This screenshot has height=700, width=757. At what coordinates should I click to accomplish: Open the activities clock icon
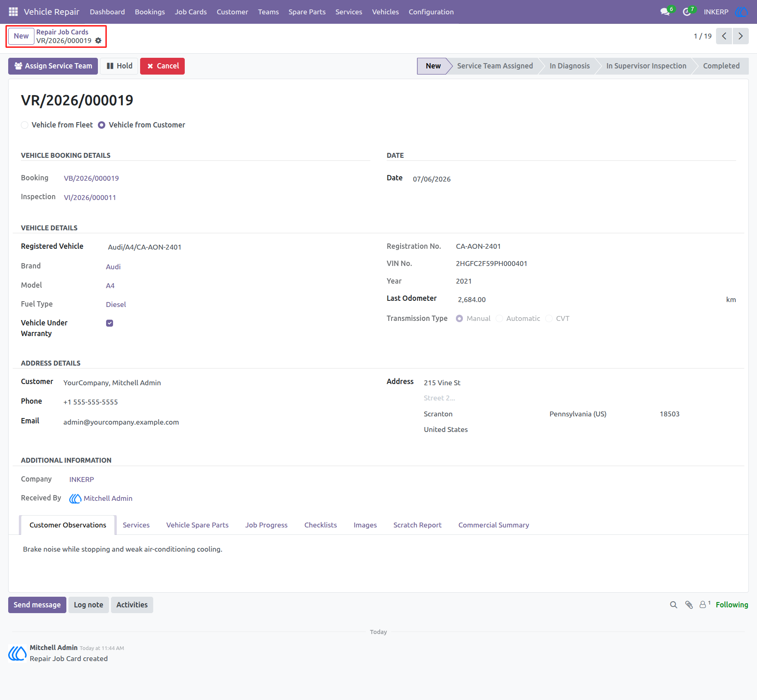(687, 12)
